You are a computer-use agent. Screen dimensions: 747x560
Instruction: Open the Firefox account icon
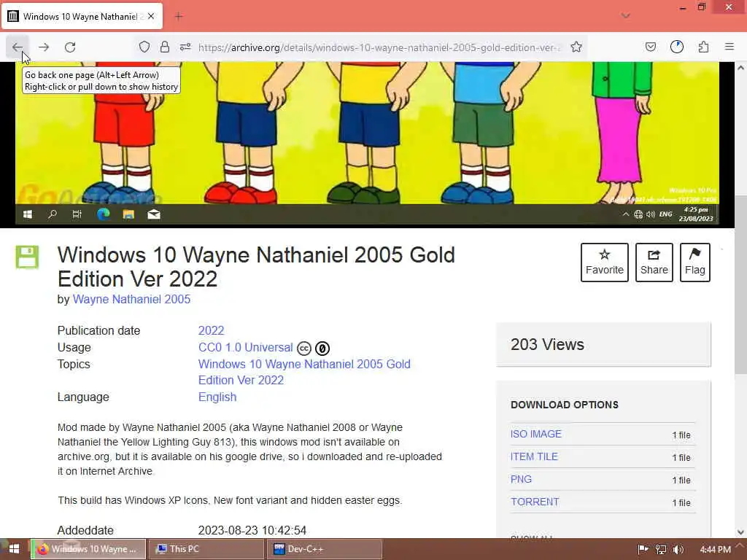tap(677, 47)
